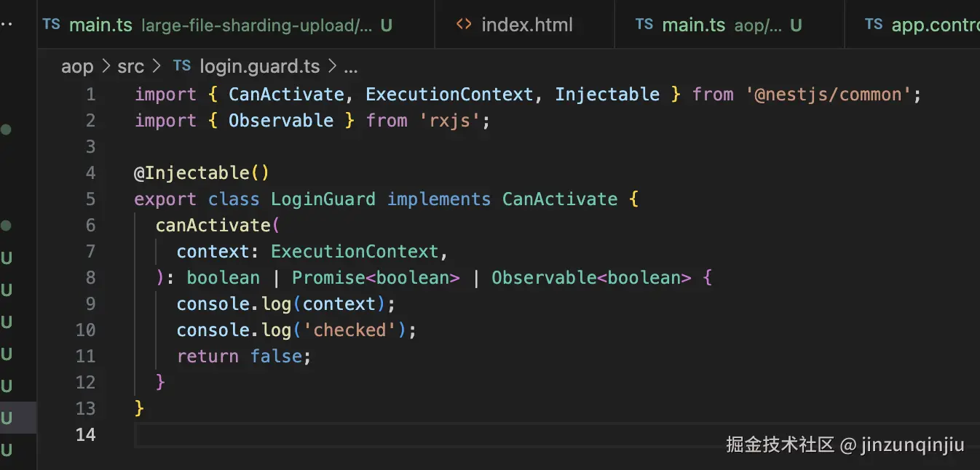This screenshot has width=980, height=470.
Task: Click 'CanActivate' in import line 1
Action: pos(286,95)
